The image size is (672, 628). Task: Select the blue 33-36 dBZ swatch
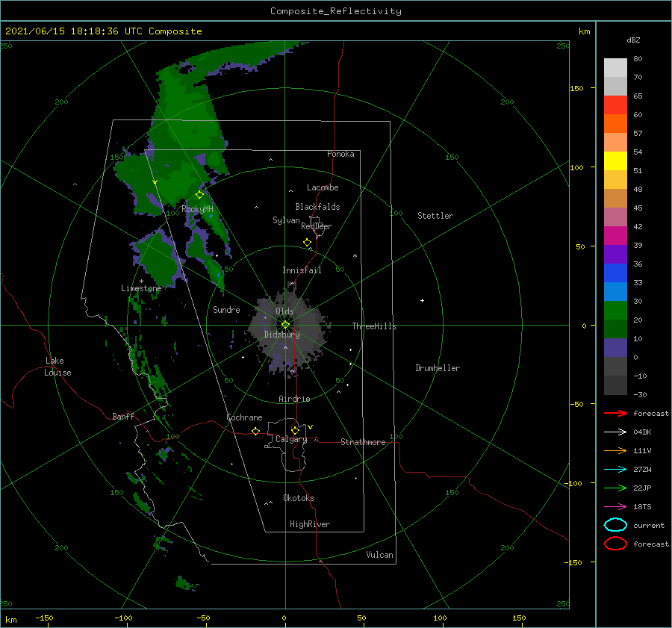click(x=615, y=273)
